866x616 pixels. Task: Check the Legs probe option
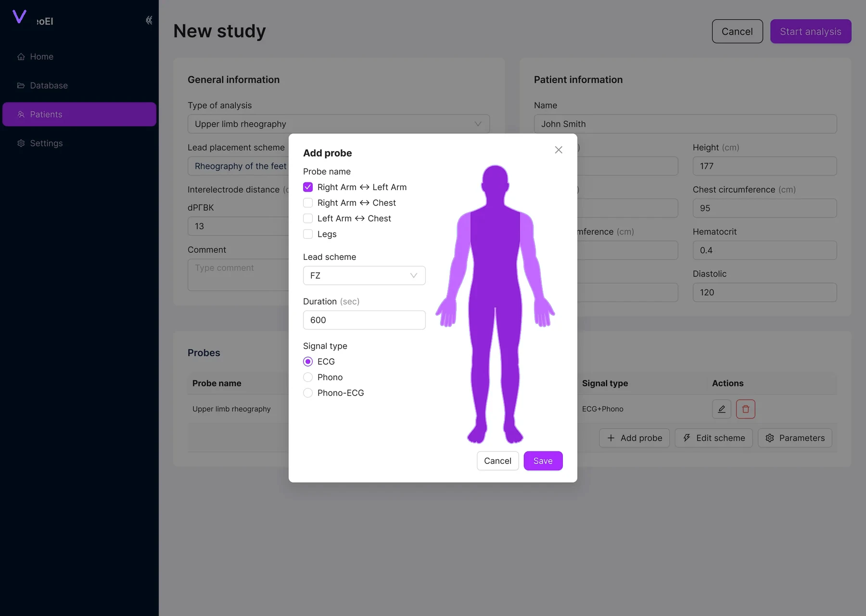tap(308, 234)
